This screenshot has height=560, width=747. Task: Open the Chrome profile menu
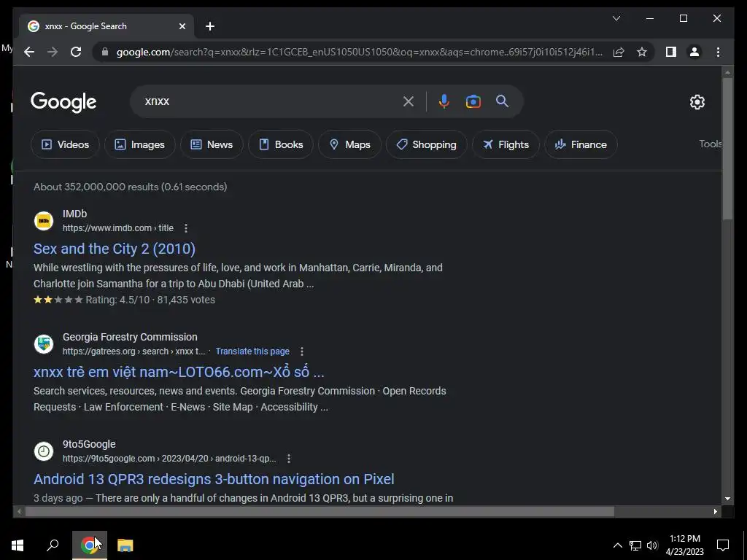click(x=694, y=52)
